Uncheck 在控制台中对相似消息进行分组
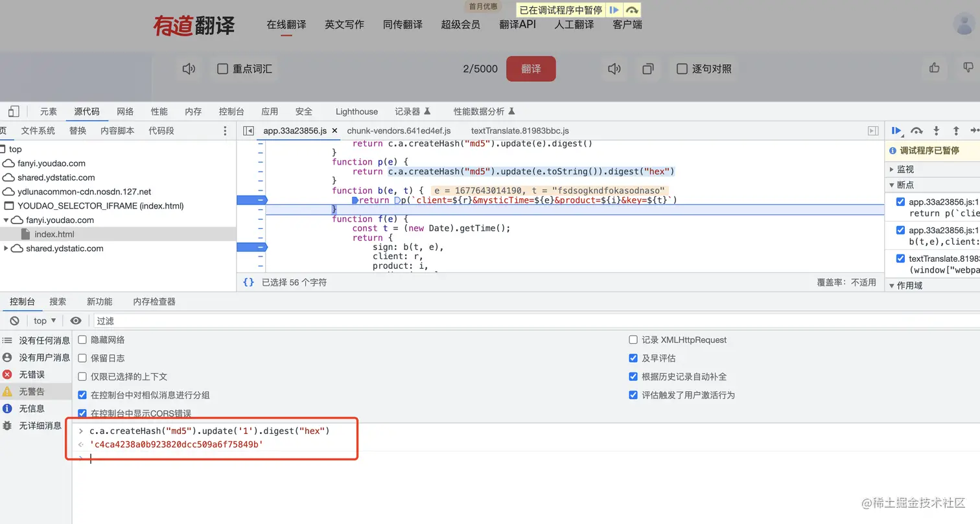This screenshot has width=980, height=524. (x=82, y=395)
